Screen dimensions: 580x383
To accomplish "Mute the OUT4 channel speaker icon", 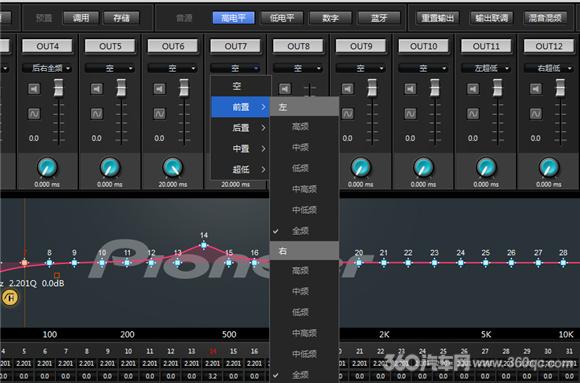I will point(34,89).
